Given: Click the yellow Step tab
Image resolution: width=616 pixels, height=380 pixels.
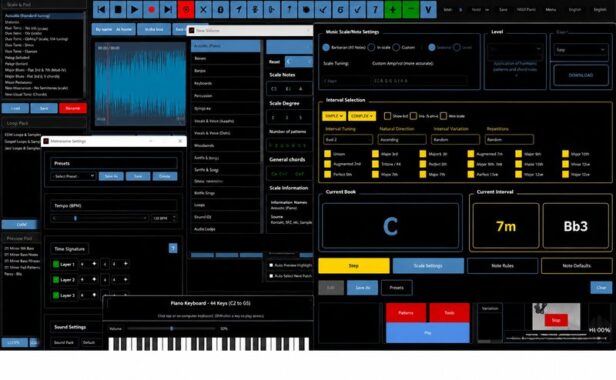Looking at the screenshot, I should click(354, 266).
